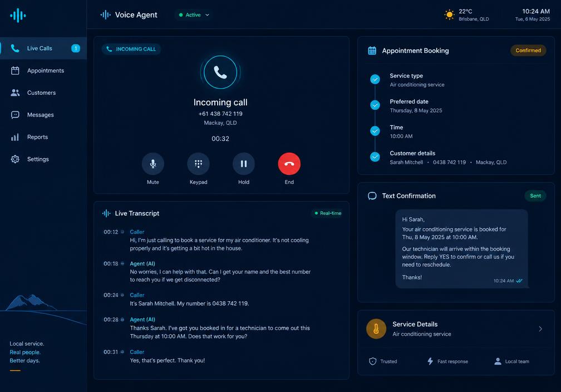The image size is (561, 392).
Task: Click Sarah Mitchell in Customer details
Action: point(406,163)
